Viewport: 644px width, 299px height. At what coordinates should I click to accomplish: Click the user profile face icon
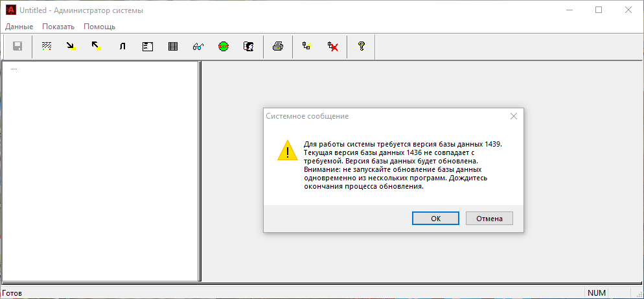[x=247, y=47]
